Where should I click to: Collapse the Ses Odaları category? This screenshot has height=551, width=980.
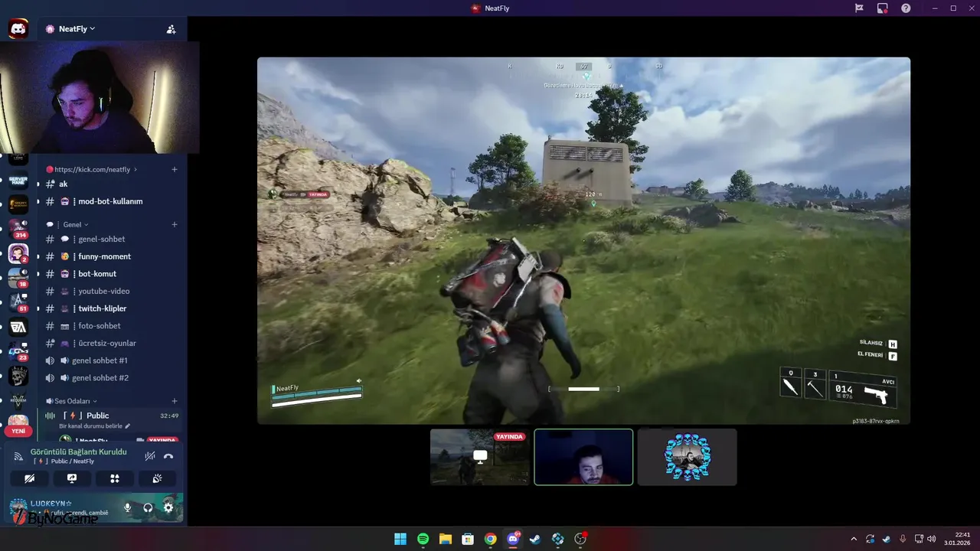click(x=71, y=401)
